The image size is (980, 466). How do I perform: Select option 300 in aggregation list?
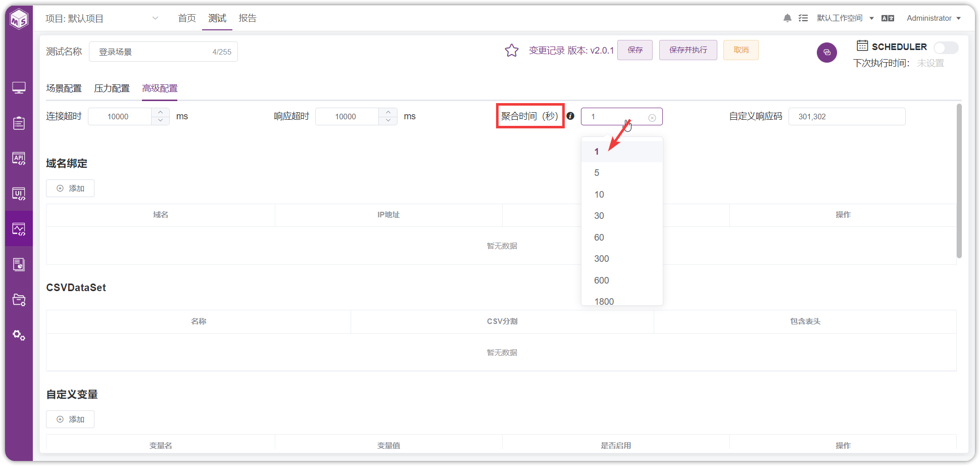pyautogui.click(x=622, y=259)
